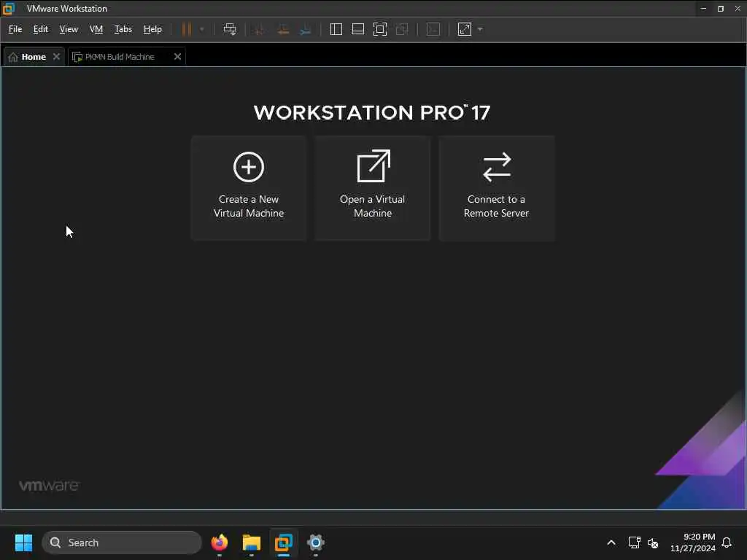Open the Help menu
This screenshot has height=560, width=747.
[x=152, y=29]
